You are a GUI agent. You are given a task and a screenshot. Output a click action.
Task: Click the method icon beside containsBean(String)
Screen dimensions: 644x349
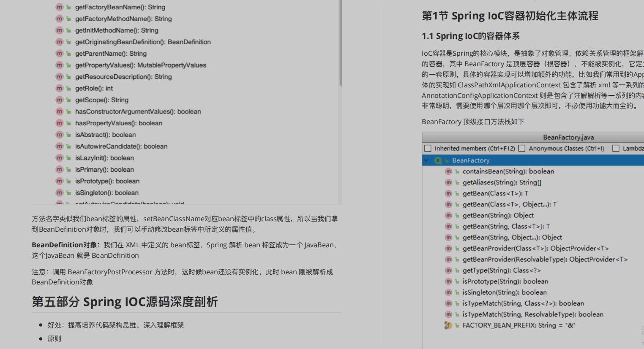coord(448,171)
